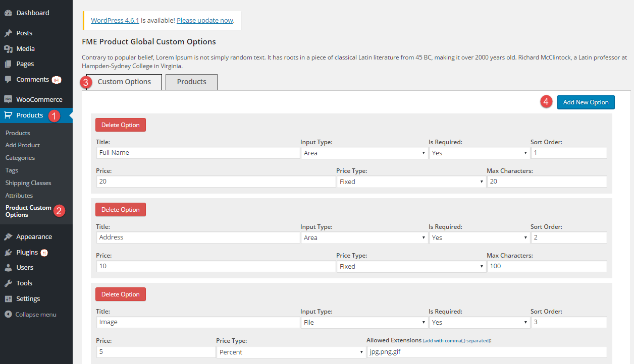Click the Sort Order field showing 3

[569, 322]
